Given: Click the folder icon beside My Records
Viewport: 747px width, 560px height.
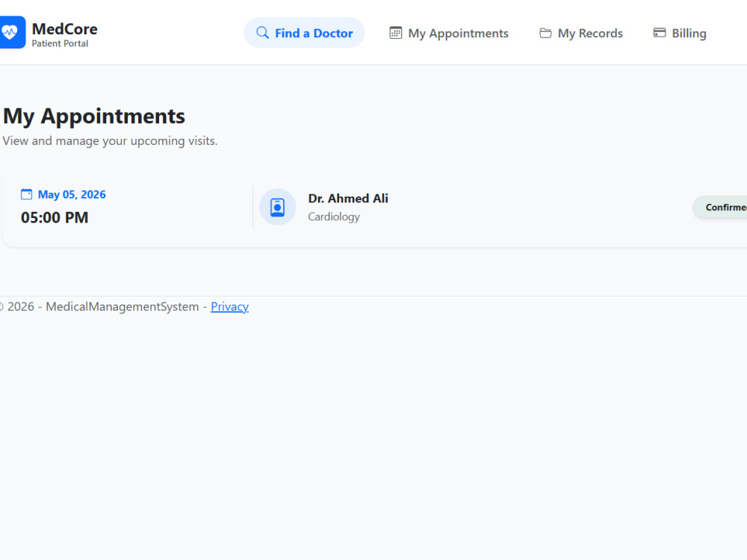Looking at the screenshot, I should 545,33.
